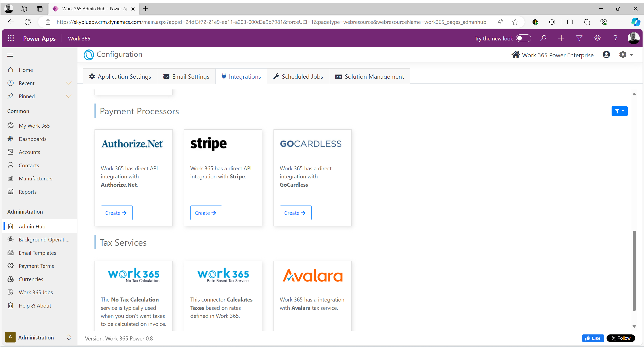Image resolution: width=644 pixels, height=347 pixels.
Task: Open Dashboards from the sidebar
Action: [x=32, y=139]
